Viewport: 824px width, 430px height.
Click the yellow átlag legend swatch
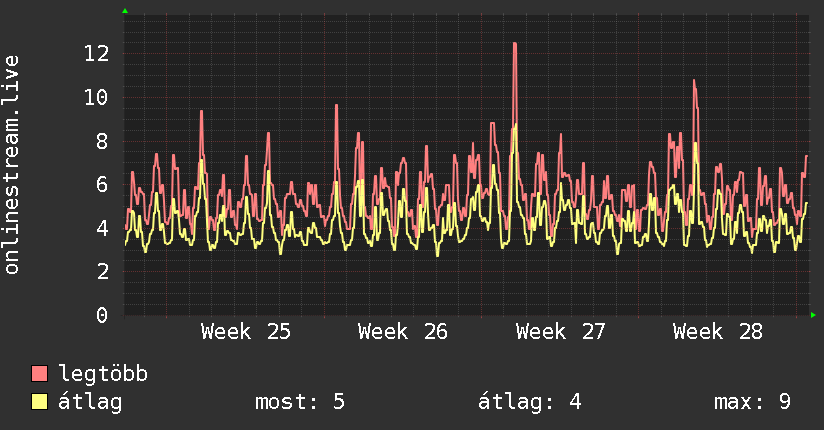(x=39, y=402)
